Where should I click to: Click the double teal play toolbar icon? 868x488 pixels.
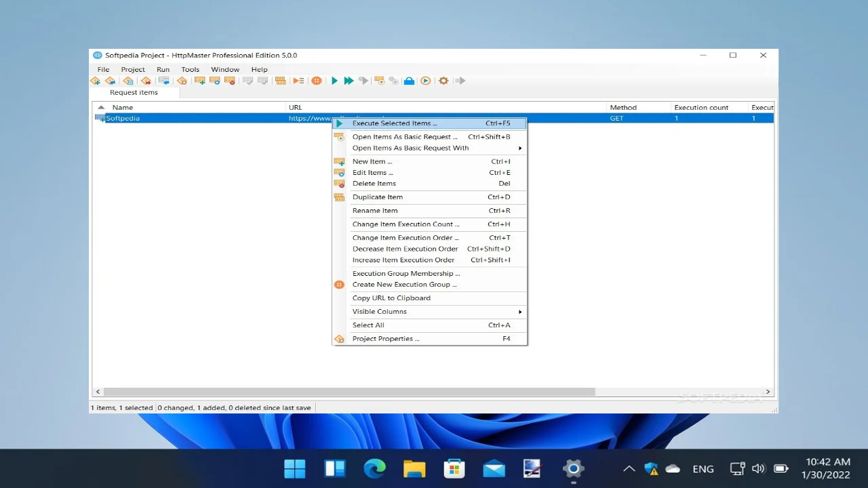pyautogui.click(x=349, y=81)
